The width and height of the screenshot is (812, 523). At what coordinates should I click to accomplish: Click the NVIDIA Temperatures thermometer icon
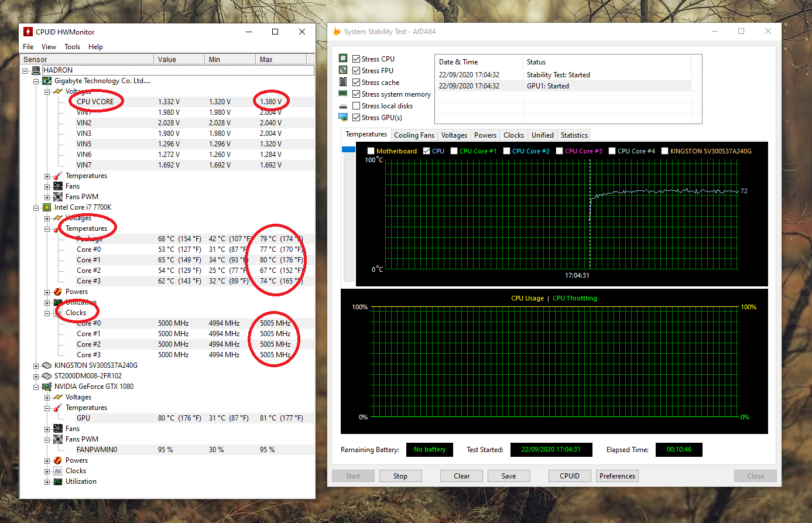coord(58,408)
